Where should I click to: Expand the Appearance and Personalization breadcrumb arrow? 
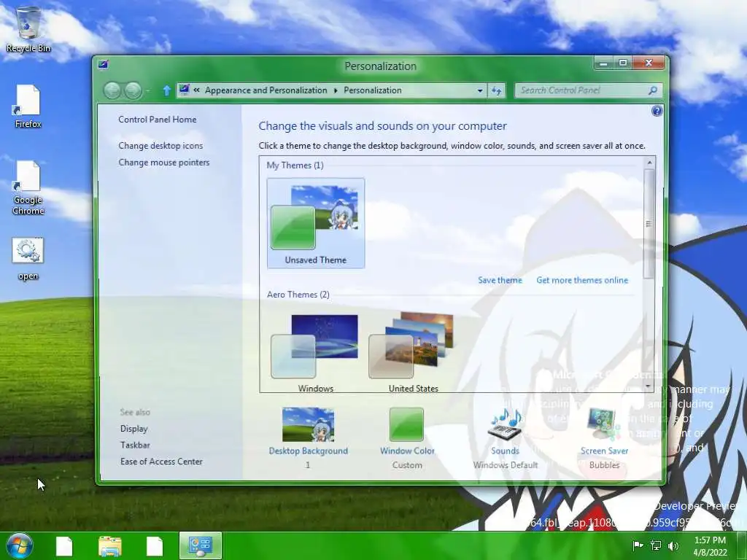(x=336, y=90)
